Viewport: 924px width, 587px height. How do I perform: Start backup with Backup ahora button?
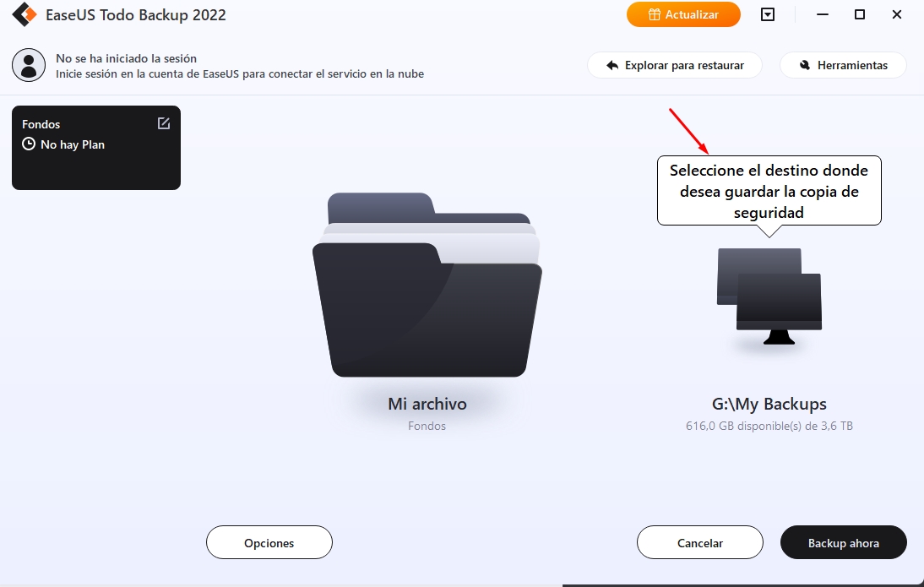coord(843,542)
